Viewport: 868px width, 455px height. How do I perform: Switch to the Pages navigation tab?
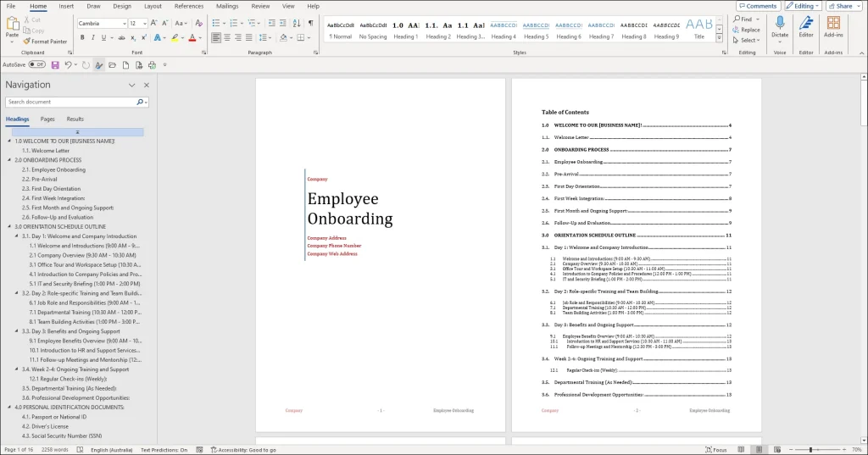47,119
